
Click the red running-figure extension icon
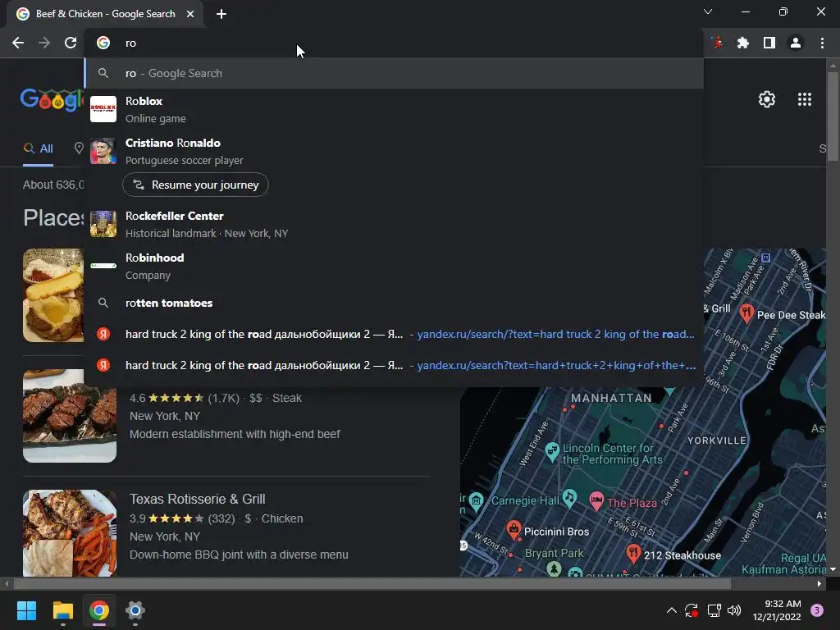coord(717,43)
